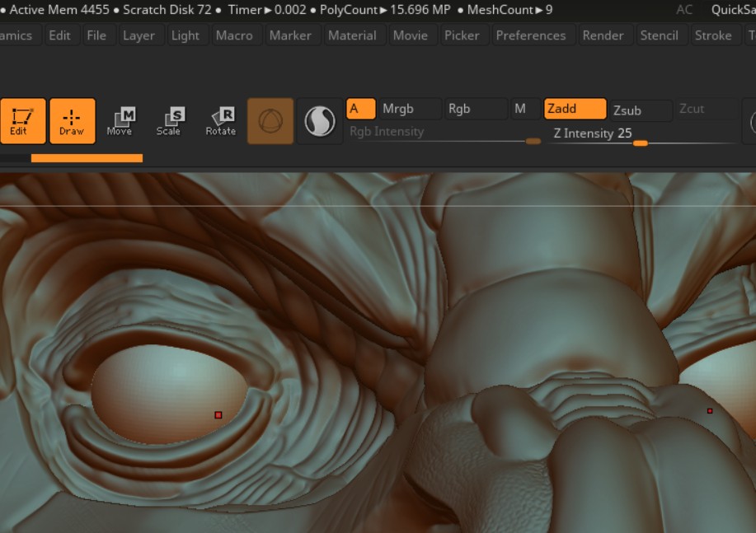This screenshot has height=533, width=756.
Task: Click the orange progress bar below Edit
Action: pyautogui.click(x=87, y=158)
